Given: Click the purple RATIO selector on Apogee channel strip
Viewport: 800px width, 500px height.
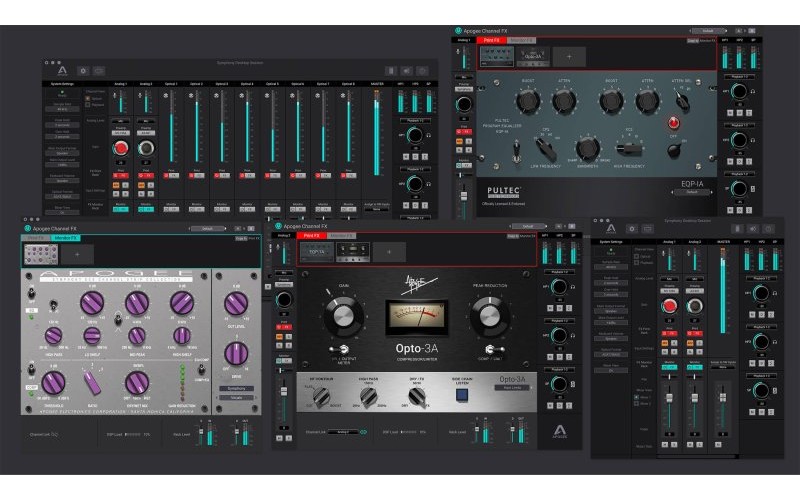Looking at the screenshot, I should coord(92,383).
